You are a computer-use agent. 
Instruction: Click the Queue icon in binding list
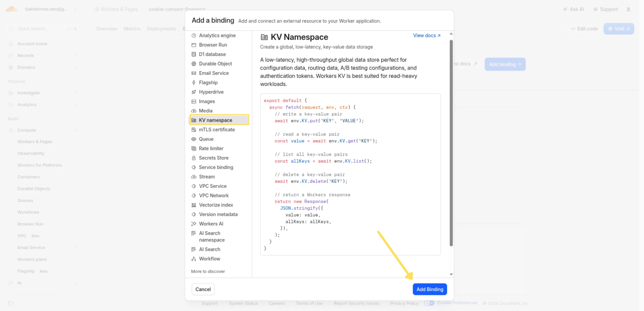pos(194,139)
